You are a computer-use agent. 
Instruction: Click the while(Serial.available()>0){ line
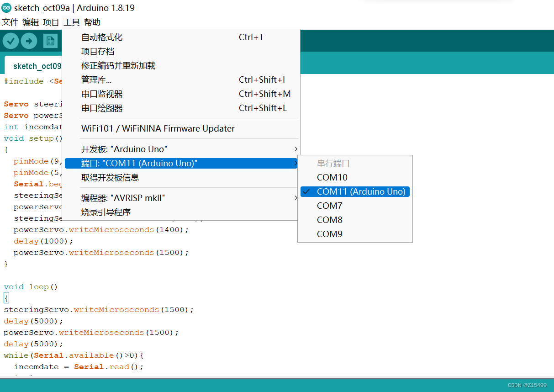tap(74, 355)
